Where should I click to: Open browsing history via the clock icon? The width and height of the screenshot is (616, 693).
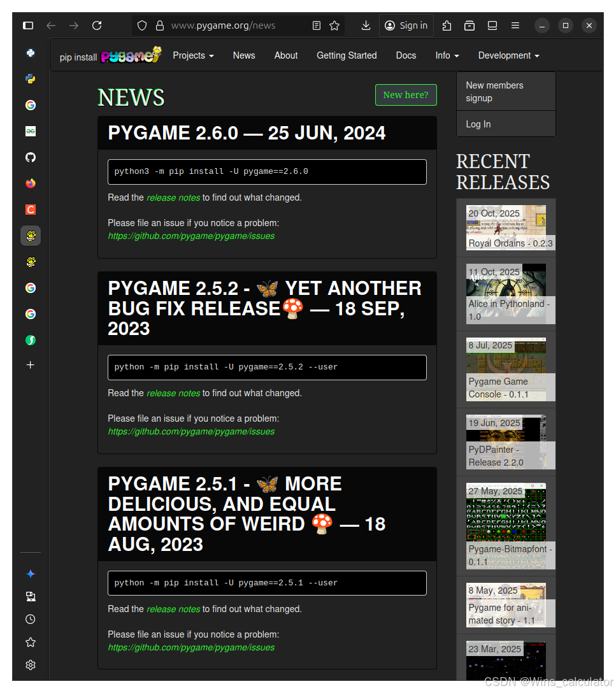point(30,618)
